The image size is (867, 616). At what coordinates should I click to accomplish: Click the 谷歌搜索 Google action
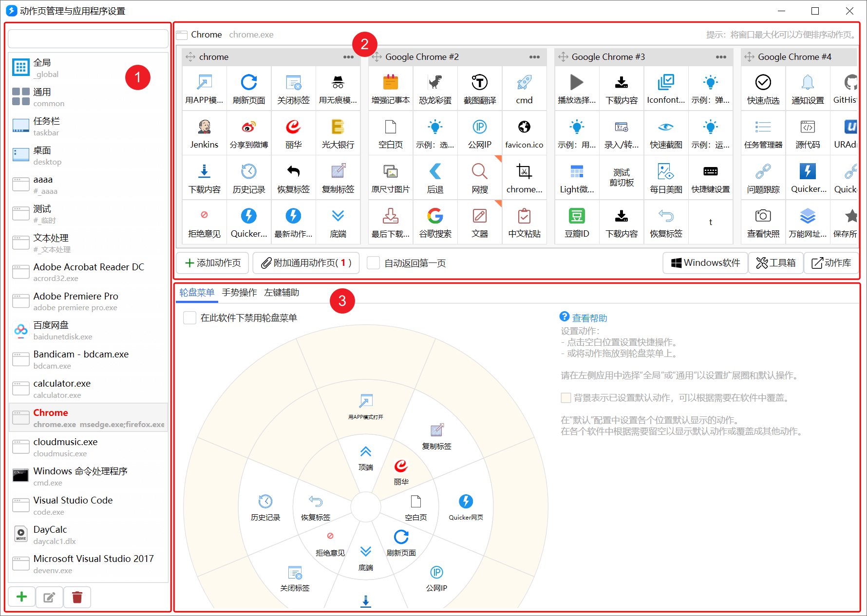435,222
